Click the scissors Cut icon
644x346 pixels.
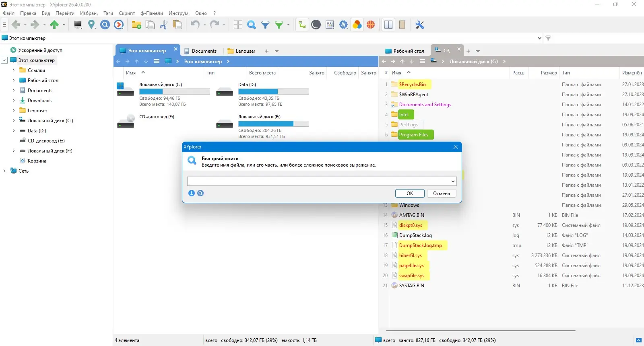pos(163,25)
